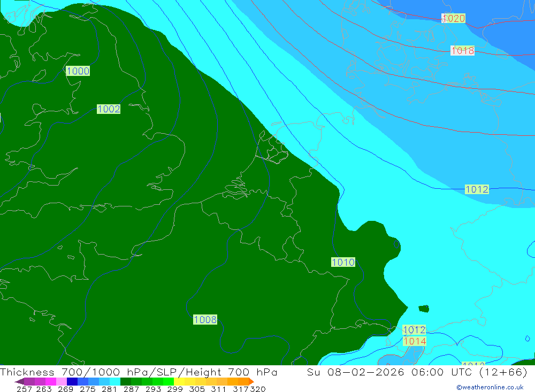Click the navy blue legend swatch
This screenshot has width=535, height=392.
72,381
